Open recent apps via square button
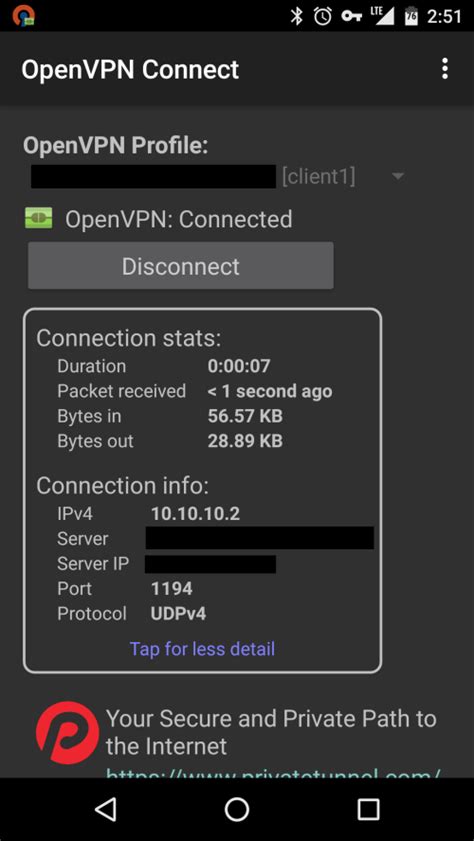The width and height of the screenshot is (474, 841). tap(368, 809)
